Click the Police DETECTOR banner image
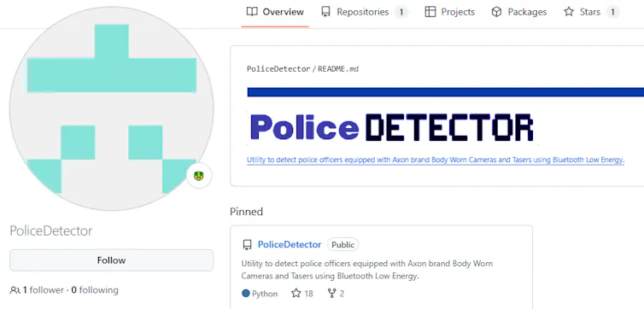Screen dimensions: 644x309 click(393, 127)
